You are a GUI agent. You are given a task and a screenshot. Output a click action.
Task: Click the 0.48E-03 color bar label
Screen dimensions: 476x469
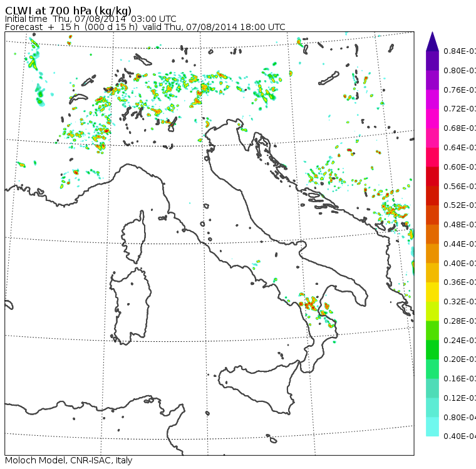coord(460,225)
